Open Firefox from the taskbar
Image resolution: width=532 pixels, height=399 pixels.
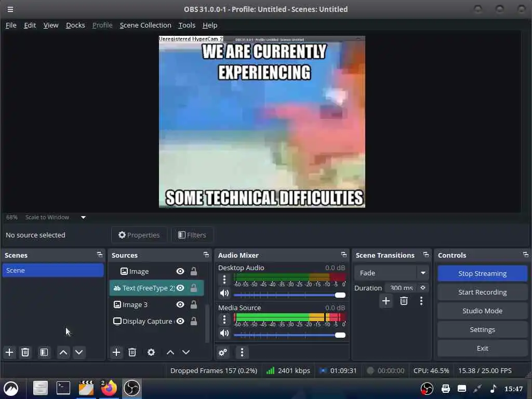tap(109, 388)
